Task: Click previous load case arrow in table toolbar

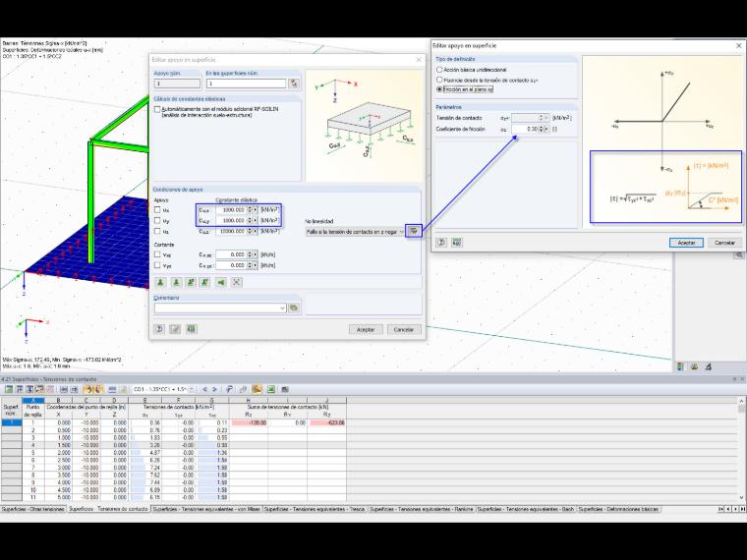Action: 204,389
